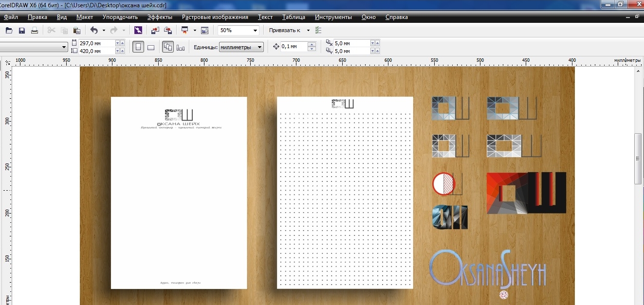Select the large red and black logo

tap(526, 193)
